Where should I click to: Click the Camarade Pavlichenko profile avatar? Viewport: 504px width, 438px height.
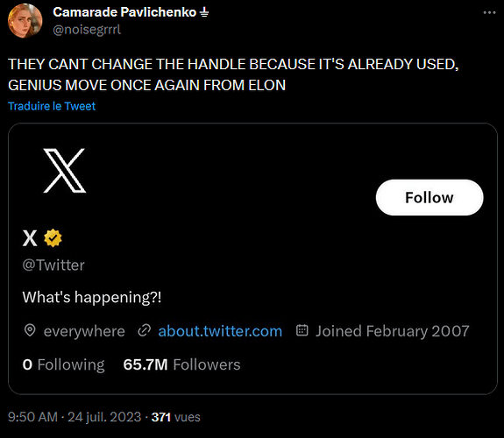click(x=25, y=21)
